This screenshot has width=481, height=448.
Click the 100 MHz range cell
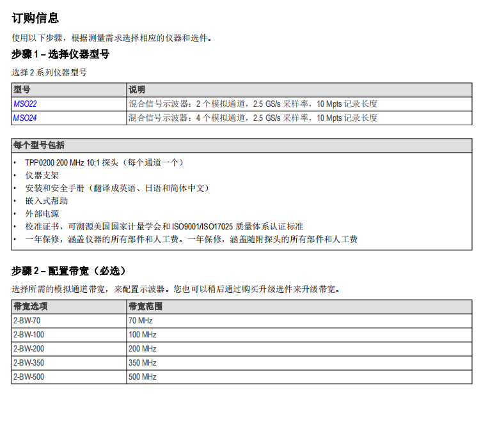tap(299, 335)
